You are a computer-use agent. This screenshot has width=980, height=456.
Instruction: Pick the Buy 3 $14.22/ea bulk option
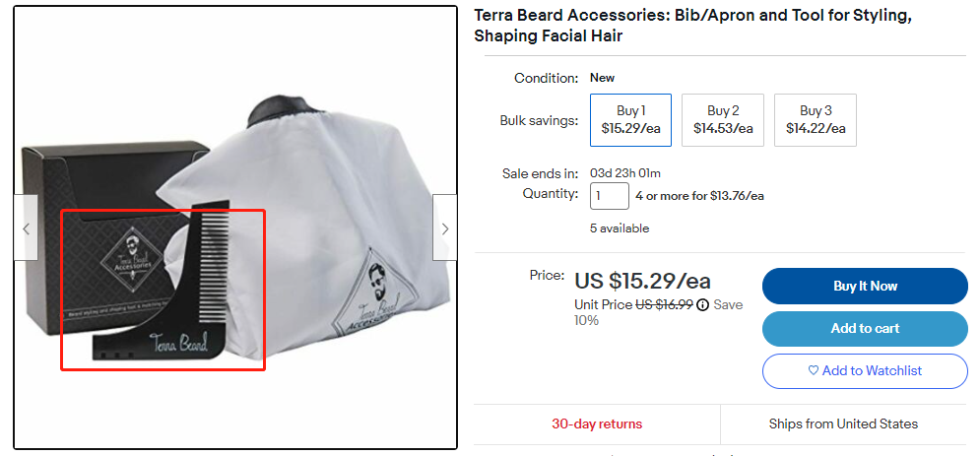click(x=816, y=120)
